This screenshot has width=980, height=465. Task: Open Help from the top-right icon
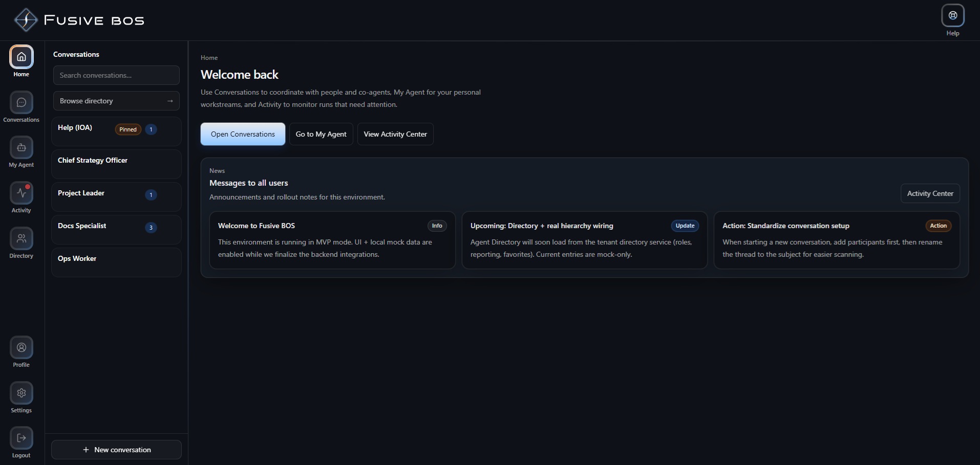click(x=952, y=15)
